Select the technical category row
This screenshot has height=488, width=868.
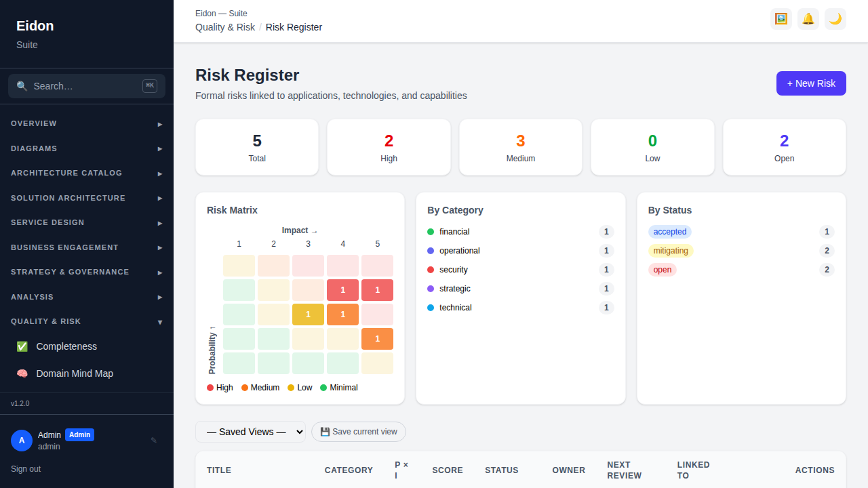click(x=521, y=308)
